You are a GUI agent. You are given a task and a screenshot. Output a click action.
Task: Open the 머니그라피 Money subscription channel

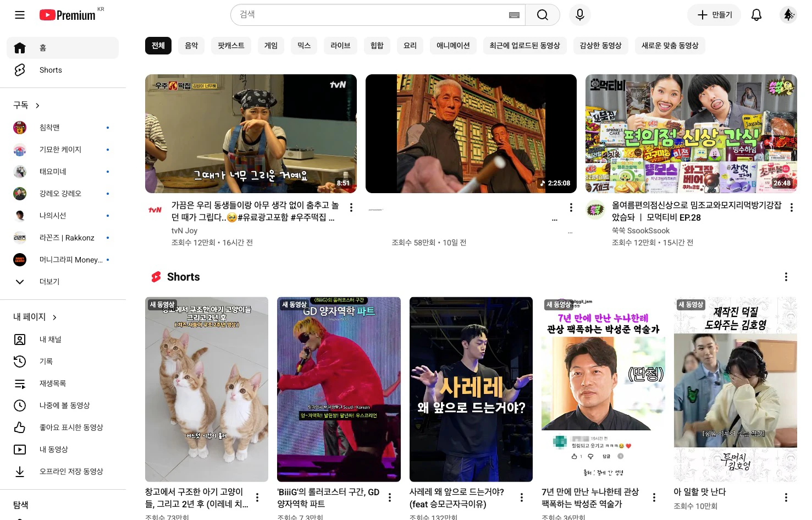coord(63,260)
